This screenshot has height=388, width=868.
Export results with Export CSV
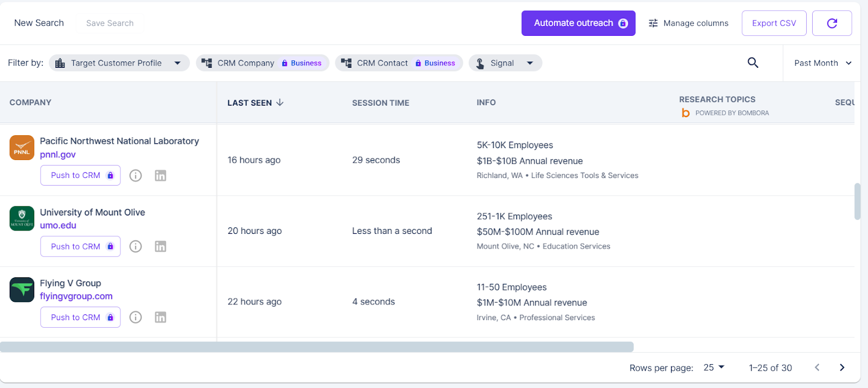click(x=774, y=23)
